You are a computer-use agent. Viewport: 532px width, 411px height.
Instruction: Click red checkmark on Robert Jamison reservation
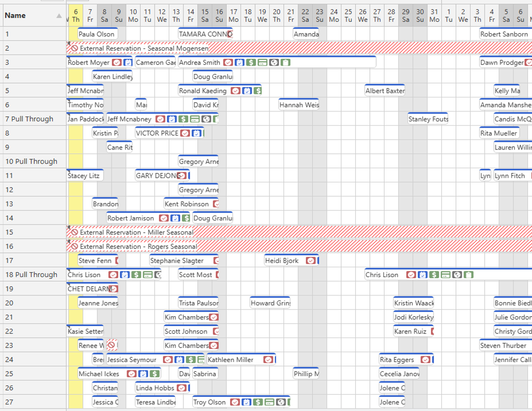164,218
